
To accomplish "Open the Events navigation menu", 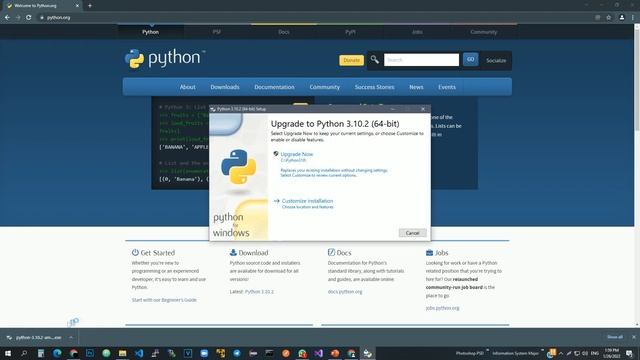I will pos(447,87).
